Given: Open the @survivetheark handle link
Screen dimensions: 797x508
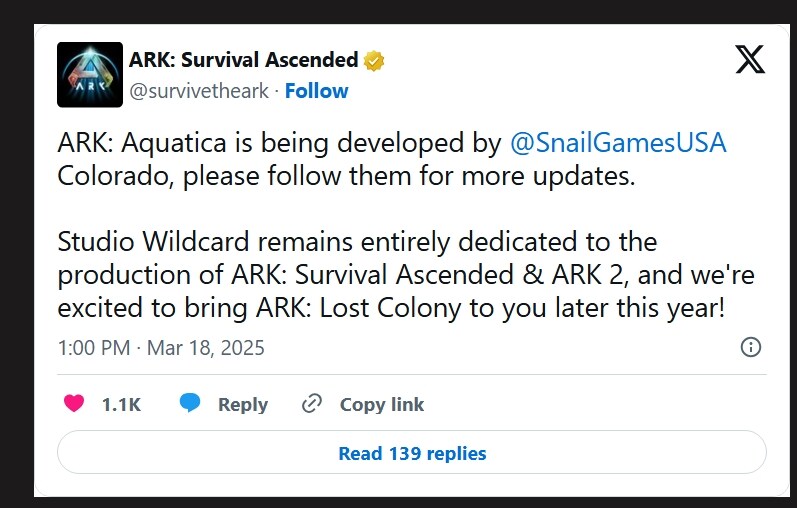Looking at the screenshot, I should click(199, 91).
